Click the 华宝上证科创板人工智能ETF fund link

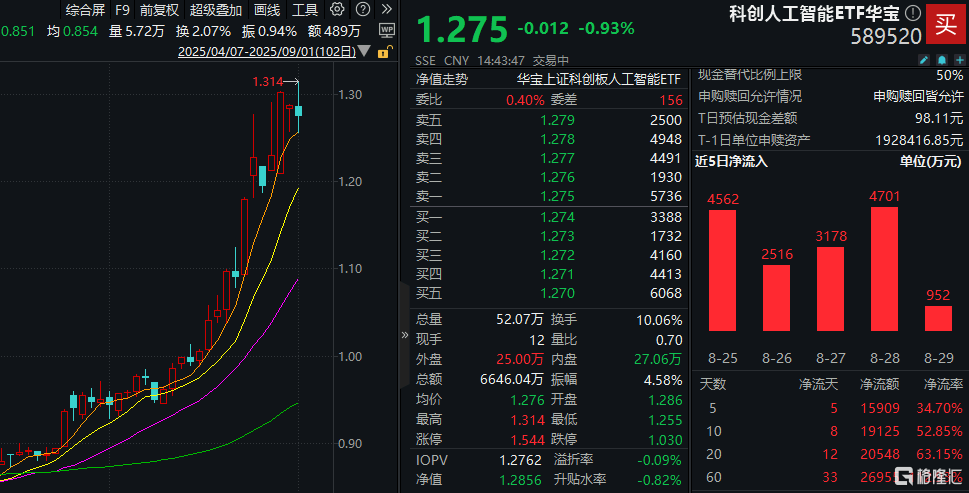pos(598,79)
